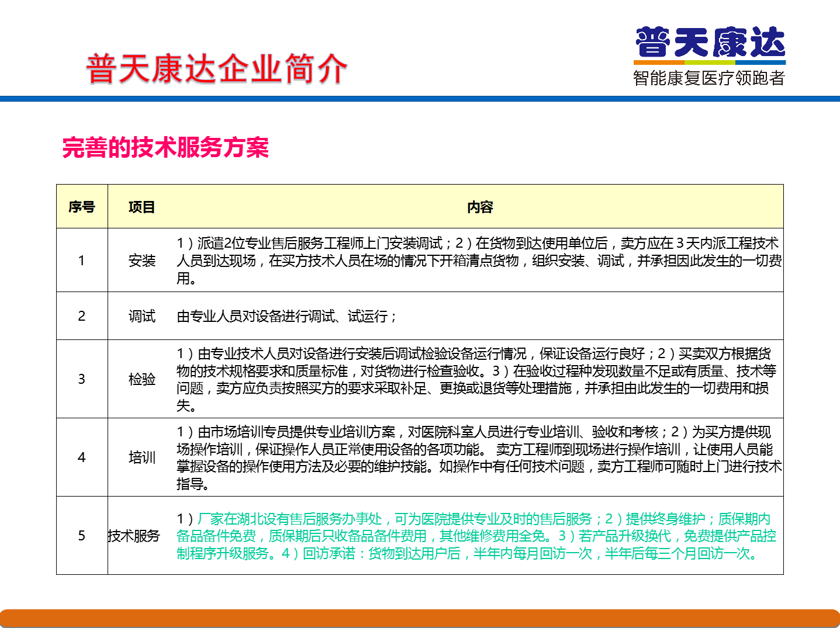Image resolution: width=840 pixels, height=628 pixels.
Task: Select the 培训 item cell
Action: (142, 457)
